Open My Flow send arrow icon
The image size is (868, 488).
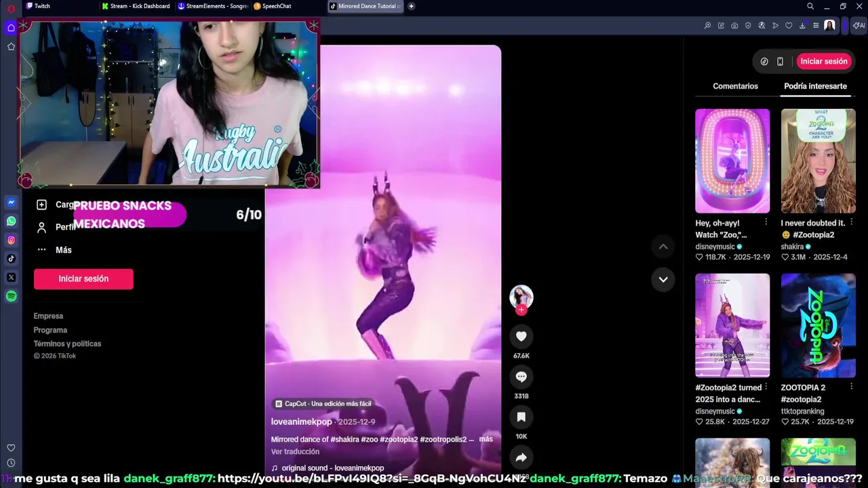point(775,26)
